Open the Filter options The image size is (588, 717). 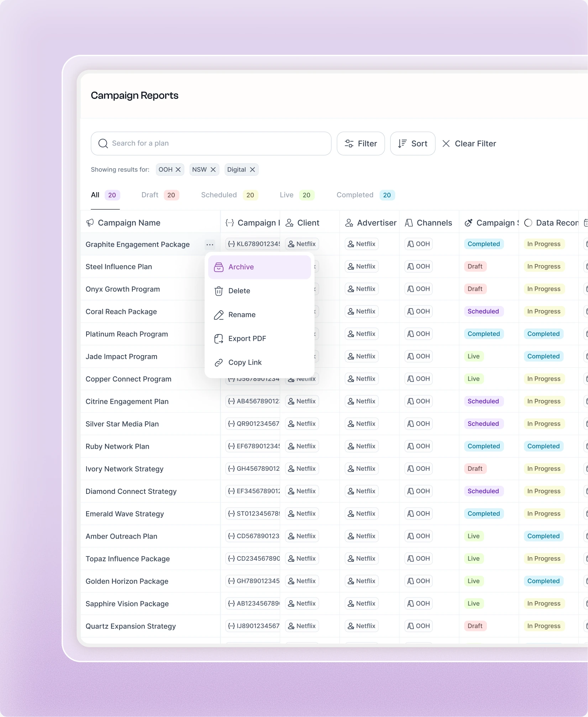point(361,144)
